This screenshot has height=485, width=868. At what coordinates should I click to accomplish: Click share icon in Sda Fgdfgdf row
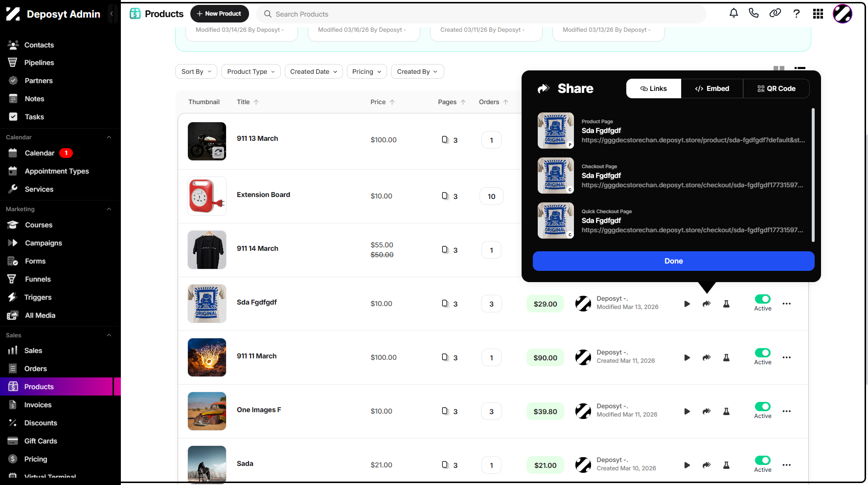707,304
